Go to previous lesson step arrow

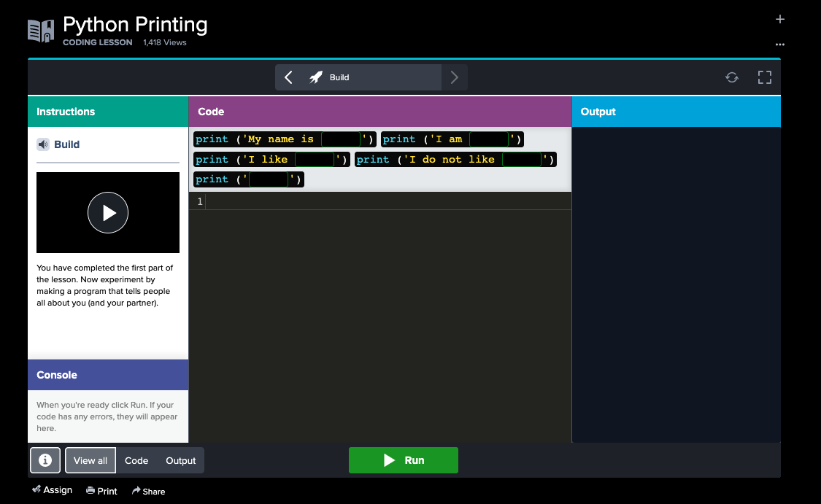tap(288, 77)
